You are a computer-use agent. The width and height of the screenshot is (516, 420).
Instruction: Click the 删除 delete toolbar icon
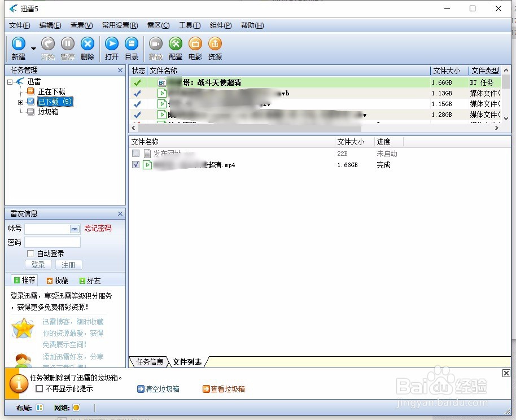pyautogui.click(x=87, y=44)
